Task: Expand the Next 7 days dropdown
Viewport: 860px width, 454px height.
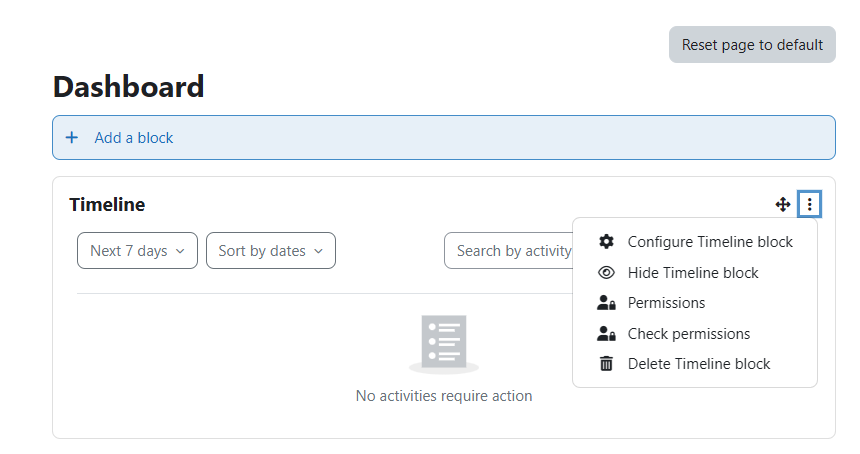Action: click(x=137, y=251)
